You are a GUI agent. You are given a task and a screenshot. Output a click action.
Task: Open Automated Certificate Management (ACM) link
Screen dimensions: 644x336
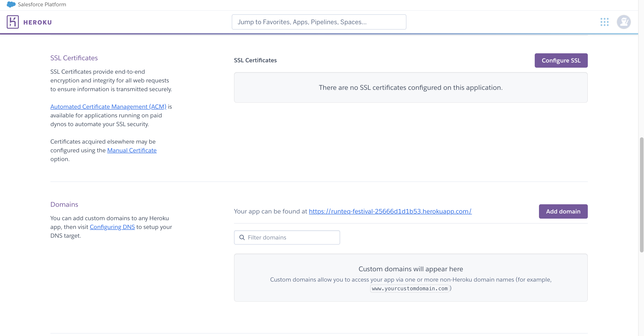click(108, 106)
